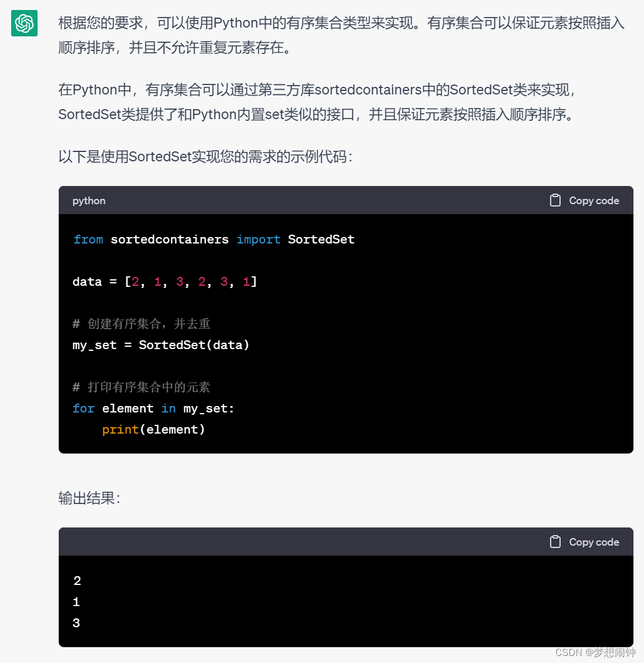Viewport: 644px width, 663px height.
Task: Click the data list line in the code
Action: (x=164, y=281)
